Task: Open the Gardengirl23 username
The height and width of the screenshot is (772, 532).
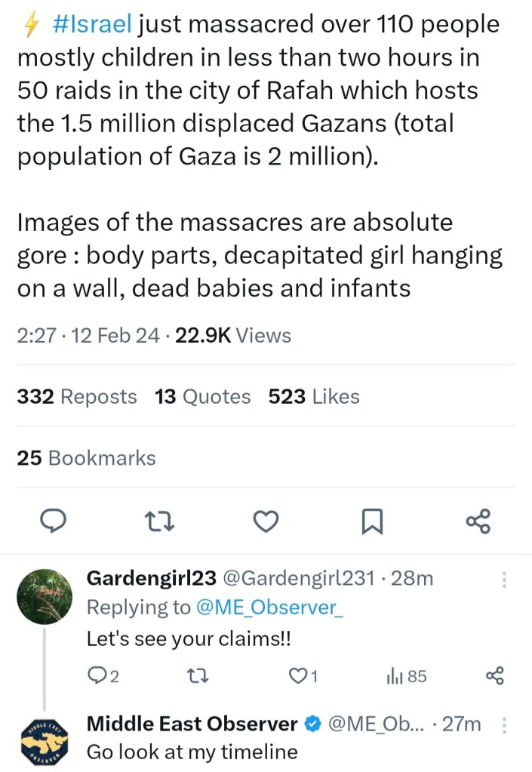Action: pyautogui.click(x=152, y=578)
